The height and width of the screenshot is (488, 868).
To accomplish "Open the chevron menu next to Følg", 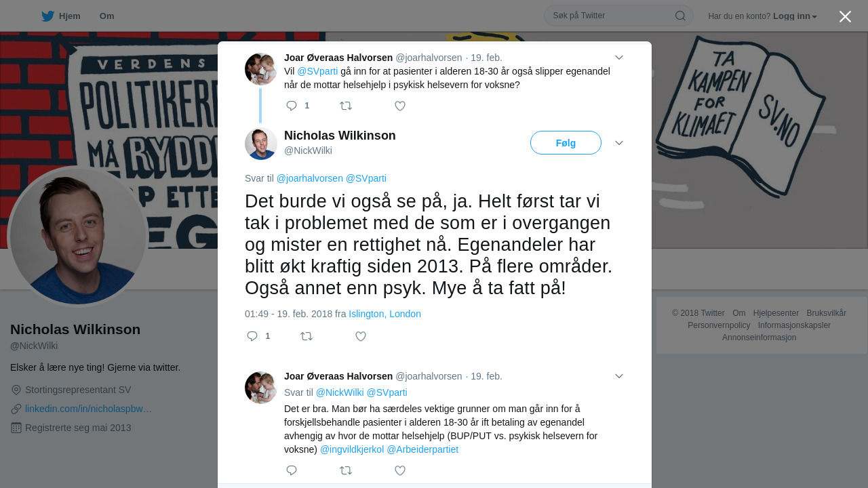I will click(x=619, y=143).
